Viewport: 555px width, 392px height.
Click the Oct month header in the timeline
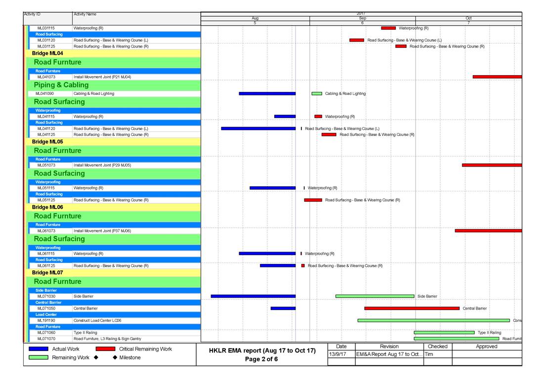coord(469,18)
